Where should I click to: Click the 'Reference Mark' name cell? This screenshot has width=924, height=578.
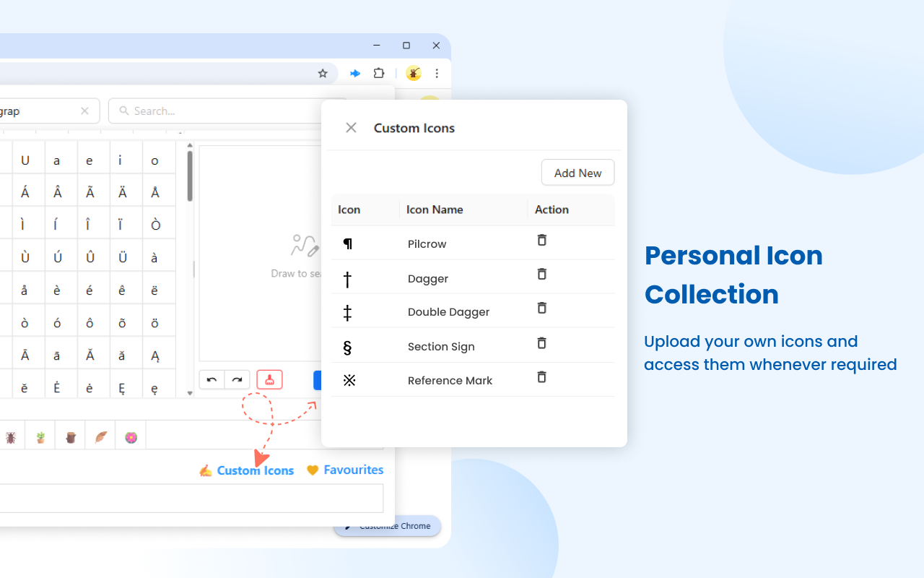coord(450,381)
